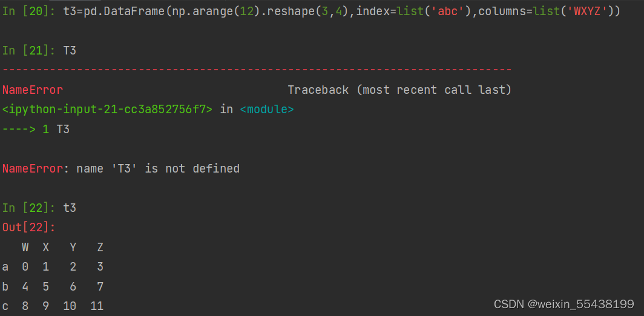Click the value 10 in the DataFrame output
The width and height of the screenshot is (644, 316).
pyautogui.click(x=70, y=306)
